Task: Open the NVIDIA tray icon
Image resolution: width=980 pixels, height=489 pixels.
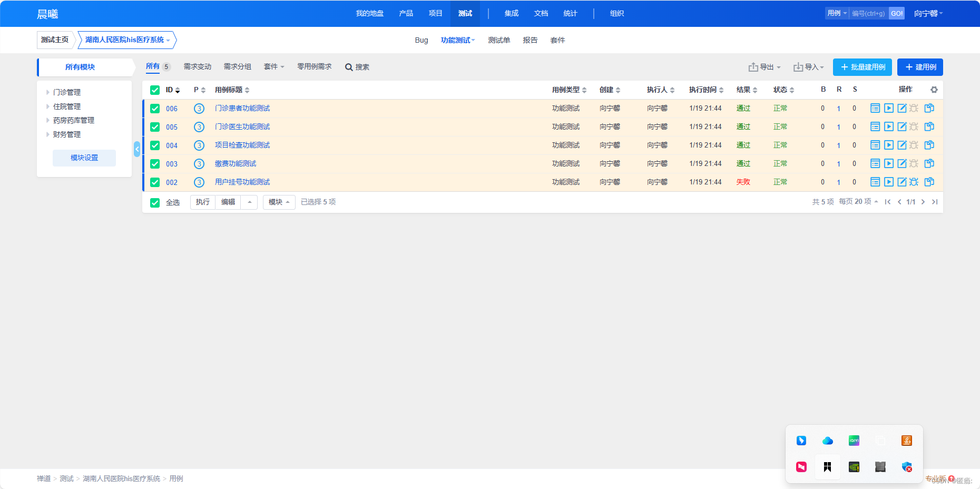Action: (854, 467)
